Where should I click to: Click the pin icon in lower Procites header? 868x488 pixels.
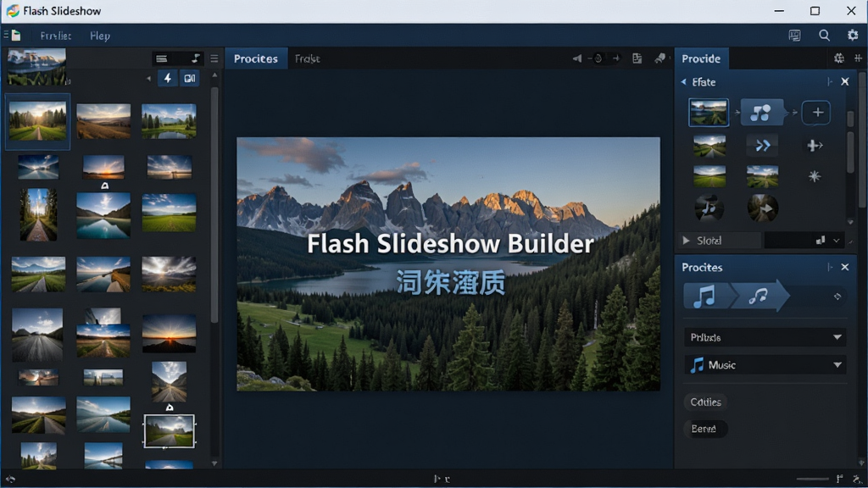click(x=830, y=267)
